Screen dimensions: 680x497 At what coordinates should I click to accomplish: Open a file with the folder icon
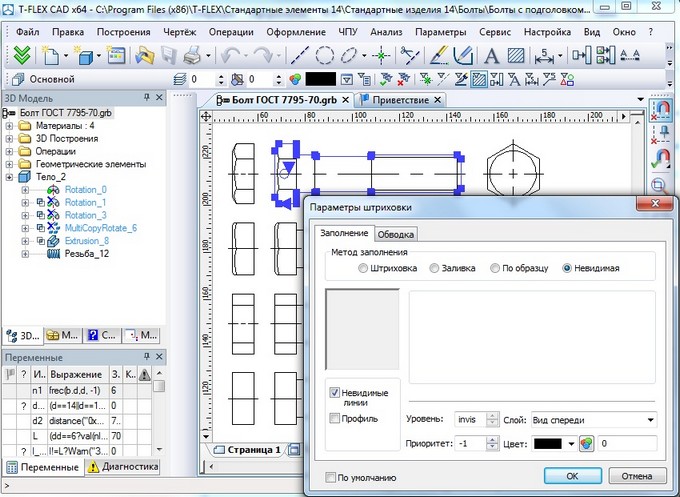click(x=144, y=56)
